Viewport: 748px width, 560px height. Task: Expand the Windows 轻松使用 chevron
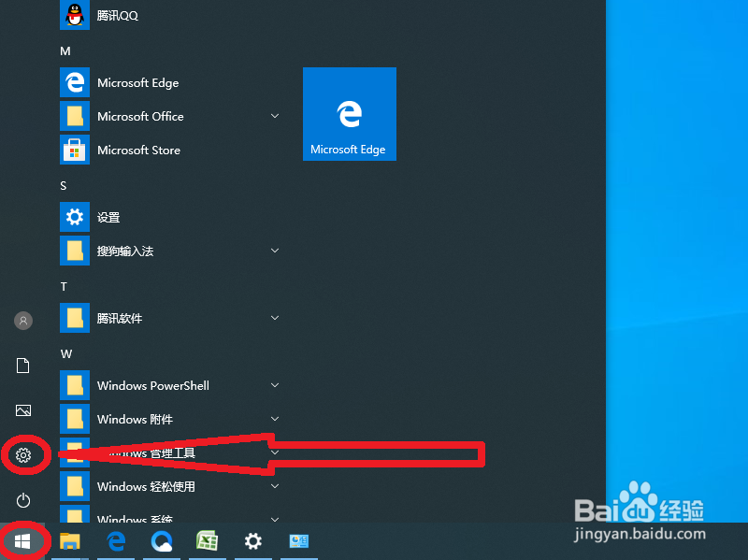[x=275, y=486]
